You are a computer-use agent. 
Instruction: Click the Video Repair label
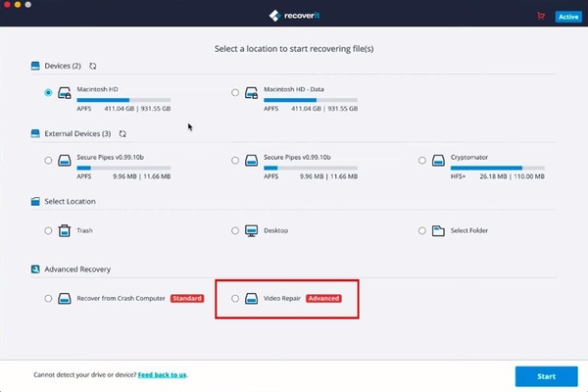click(282, 299)
